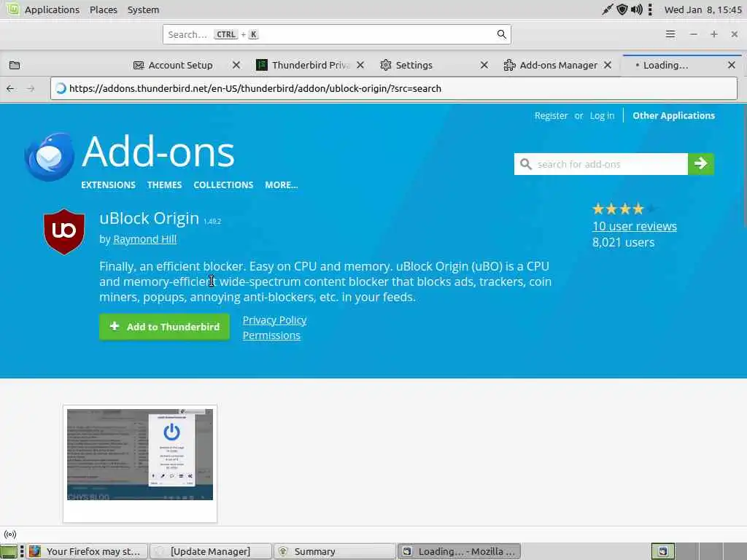Image resolution: width=747 pixels, height=560 pixels.
Task: Switch to the Account Setup tab
Action: pos(180,65)
